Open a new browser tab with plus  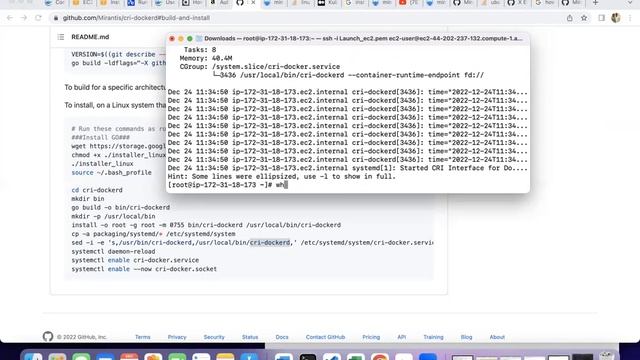point(595,3)
